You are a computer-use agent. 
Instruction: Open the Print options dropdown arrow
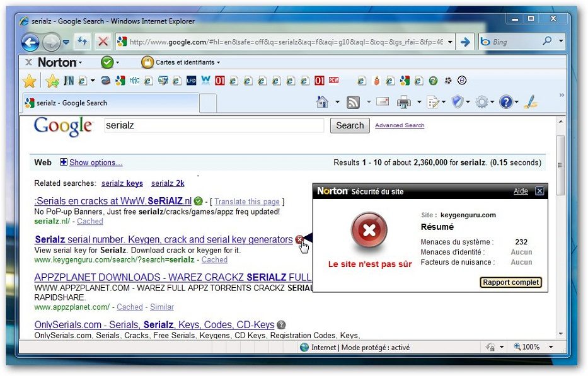tap(419, 102)
